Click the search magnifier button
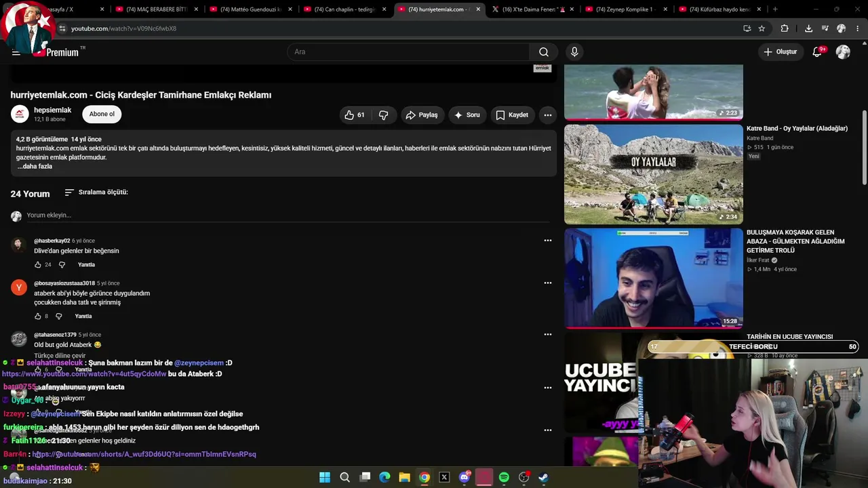The image size is (868, 488). 544,52
